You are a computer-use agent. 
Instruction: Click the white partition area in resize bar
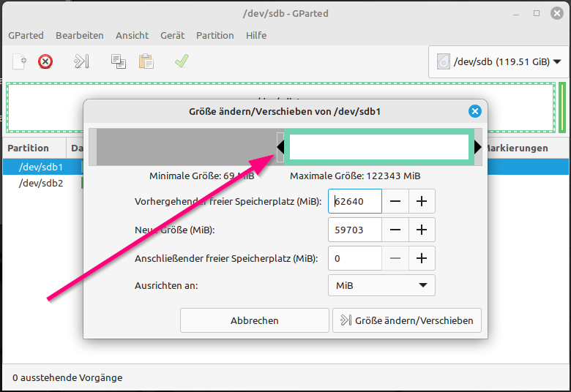click(x=378, y=147)
